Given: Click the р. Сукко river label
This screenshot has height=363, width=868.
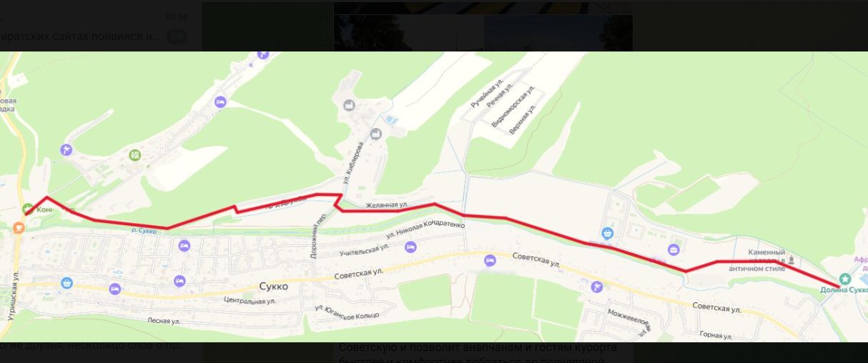Looking at the screenshot, I should pyautogui.click(x=144, y=231).
